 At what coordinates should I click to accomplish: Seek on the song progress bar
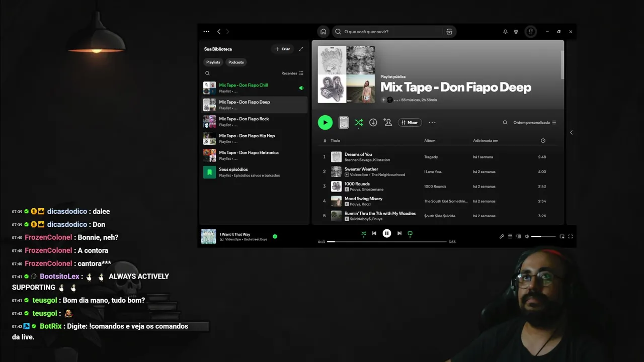pyautogui.click(x=387, y=242)
